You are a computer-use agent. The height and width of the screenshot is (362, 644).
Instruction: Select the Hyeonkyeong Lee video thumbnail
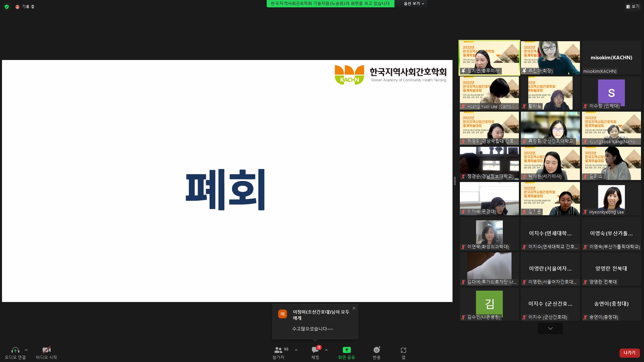pyautogui.click(x=611, y=198)
